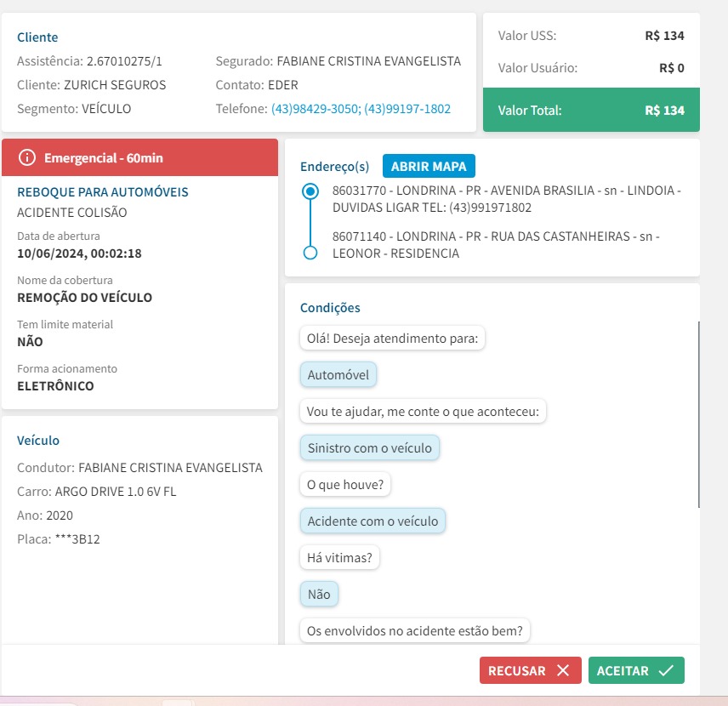Open the map with ABRIR MAPA
Image resolution: width=728 pixels, height=706 pixels.
(429, 166)
